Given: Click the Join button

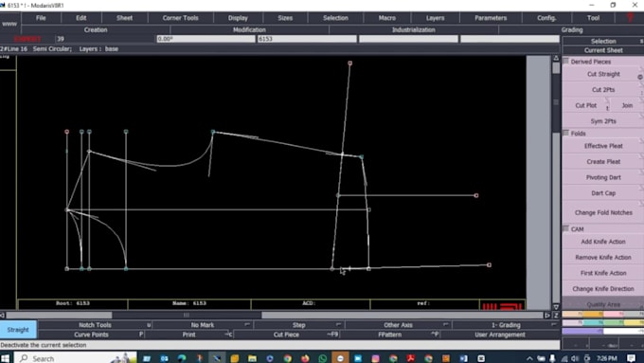Looking at the screenshot, I should [627, 105].
